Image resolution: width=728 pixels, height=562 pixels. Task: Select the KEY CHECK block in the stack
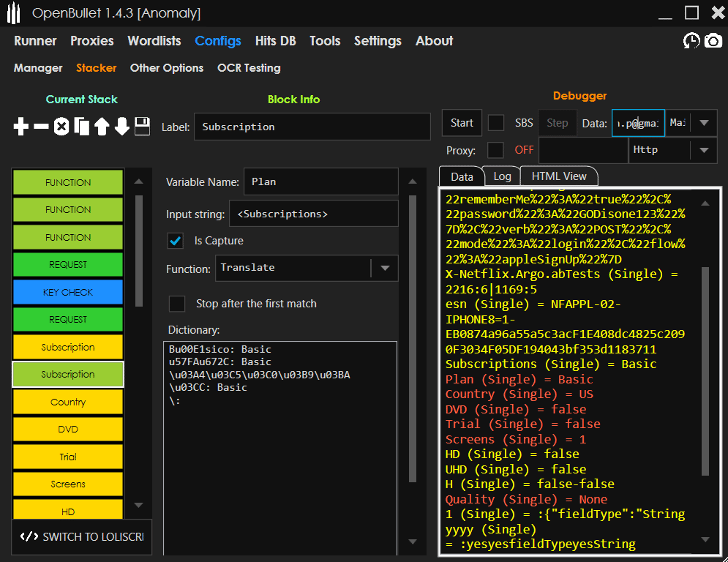pyautogui.click(x=67, y=292)
